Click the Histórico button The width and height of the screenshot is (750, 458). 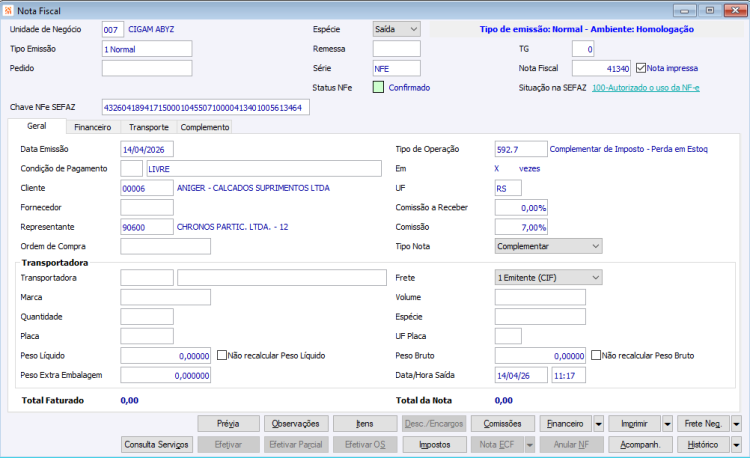pyautogui.click(x=703, y=445)
